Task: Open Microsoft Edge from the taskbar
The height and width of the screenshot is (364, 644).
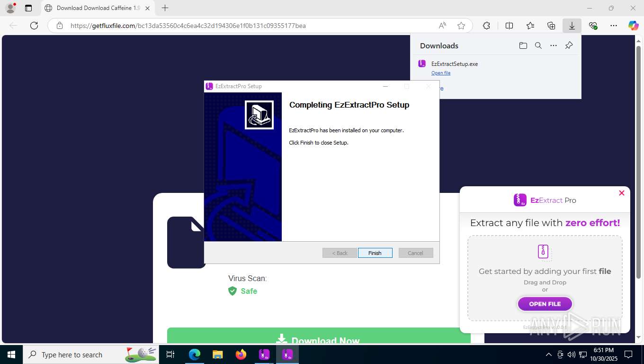Action: coord(195,355)
